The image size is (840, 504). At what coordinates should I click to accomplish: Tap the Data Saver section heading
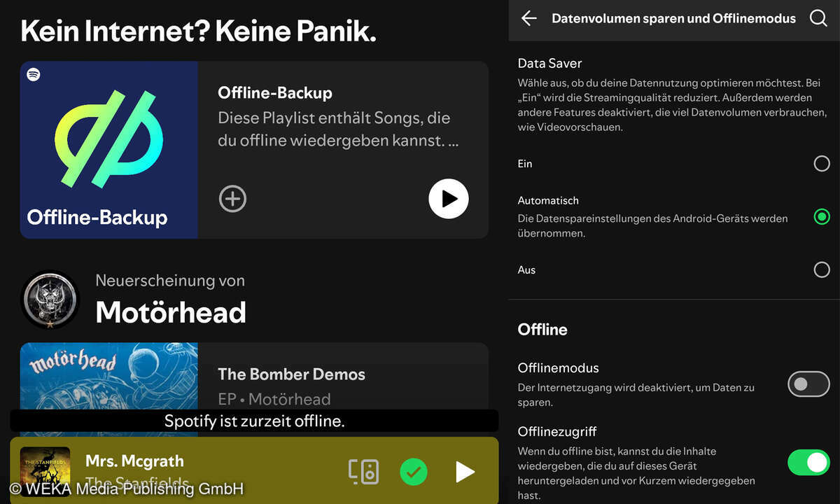[x=550, y=63]
